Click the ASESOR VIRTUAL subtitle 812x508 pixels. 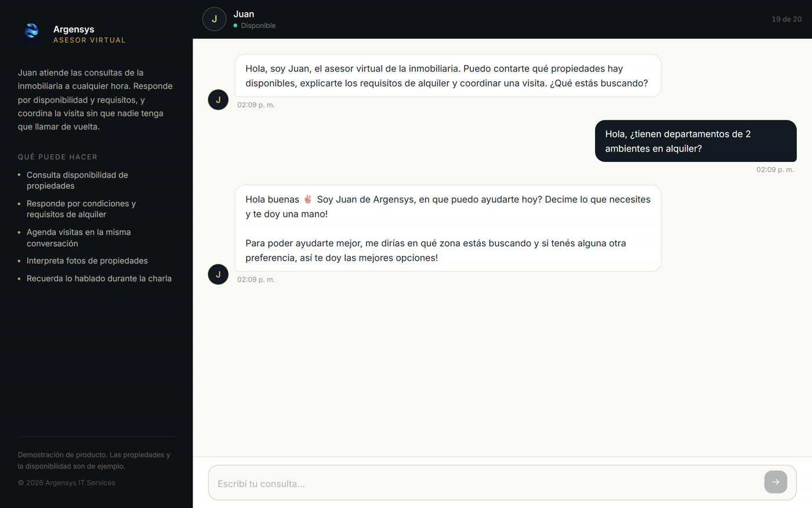pos(89,40)
